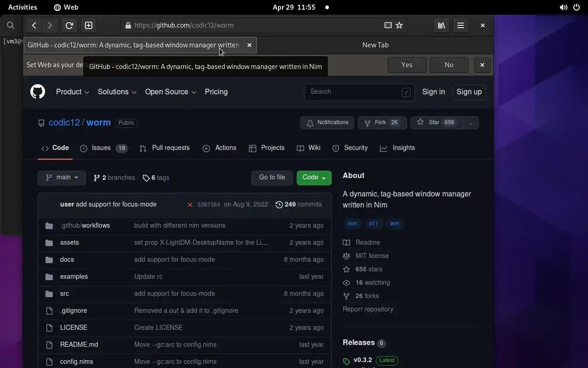Image resolution: width=588 pixels, height=368 pixels.
Task: Click the Sign up button
Action: point(469,92)
